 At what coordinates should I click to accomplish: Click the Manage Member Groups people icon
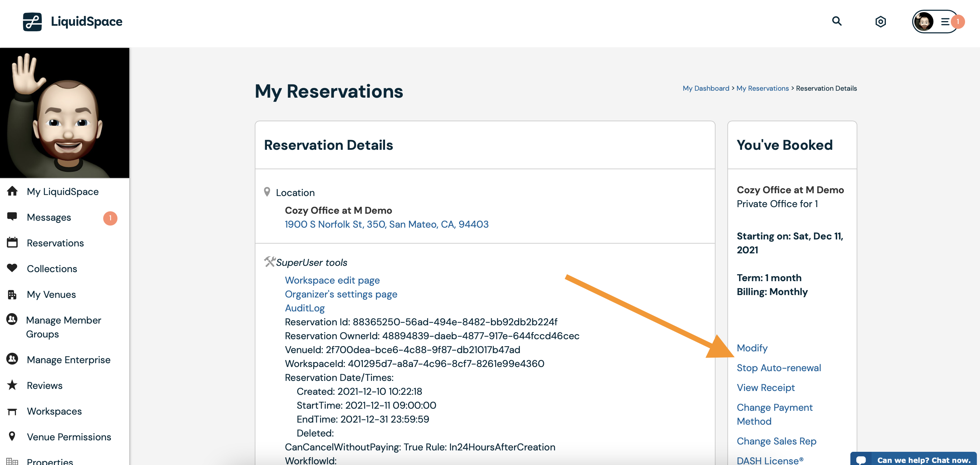(12, 319)
